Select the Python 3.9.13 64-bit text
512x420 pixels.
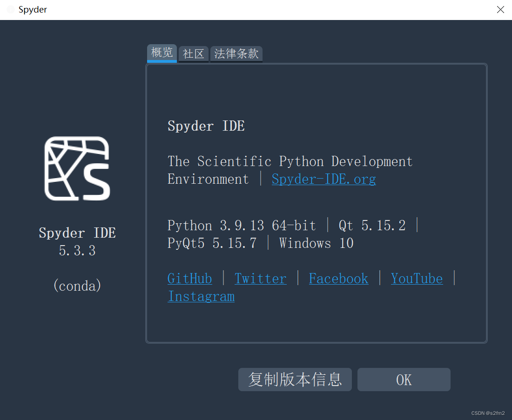[x=242, y=226]
